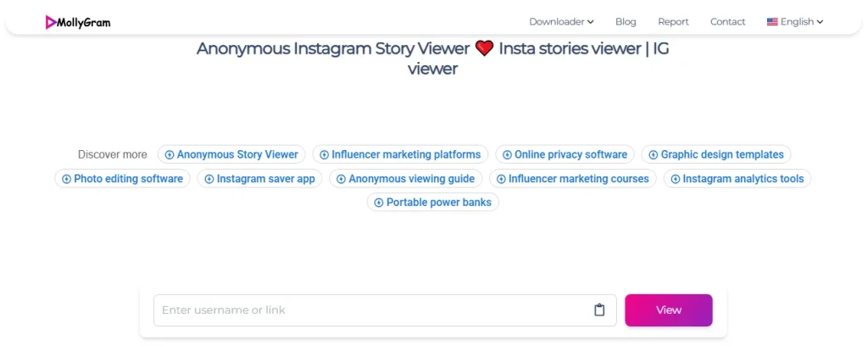Viewport: 868px width, 346px height.
Task: Click the Instagram saver app link
Action: point(265,179)
